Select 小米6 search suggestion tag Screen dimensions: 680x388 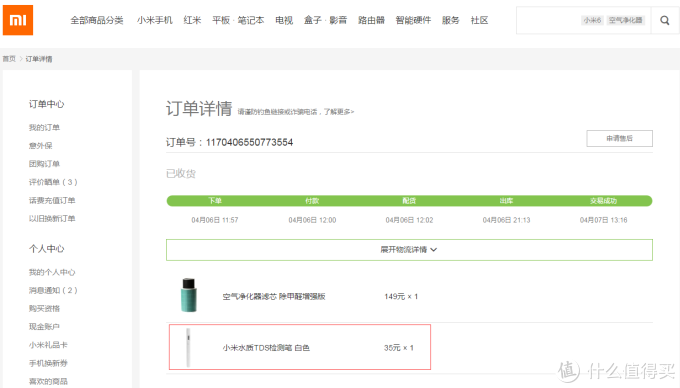tap(592, 20)
